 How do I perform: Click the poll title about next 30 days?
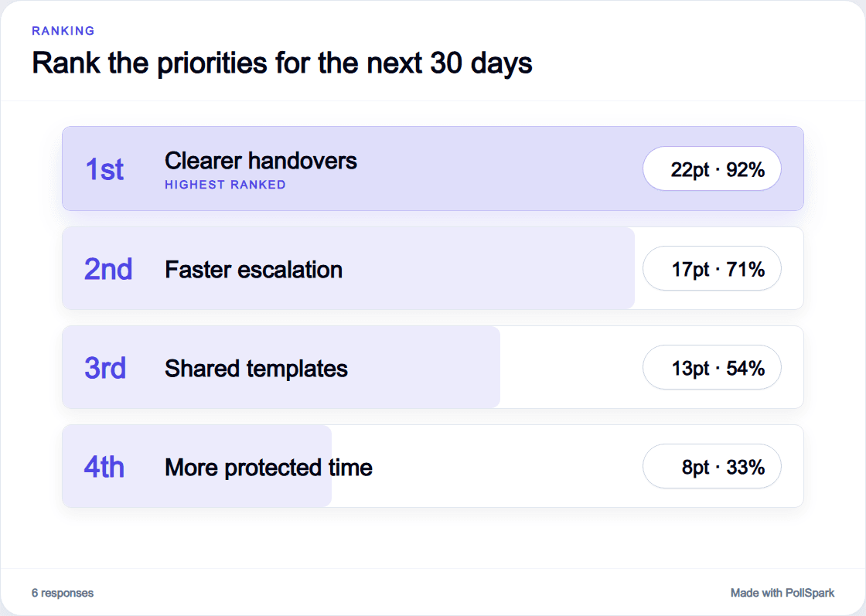click(281, 63)
